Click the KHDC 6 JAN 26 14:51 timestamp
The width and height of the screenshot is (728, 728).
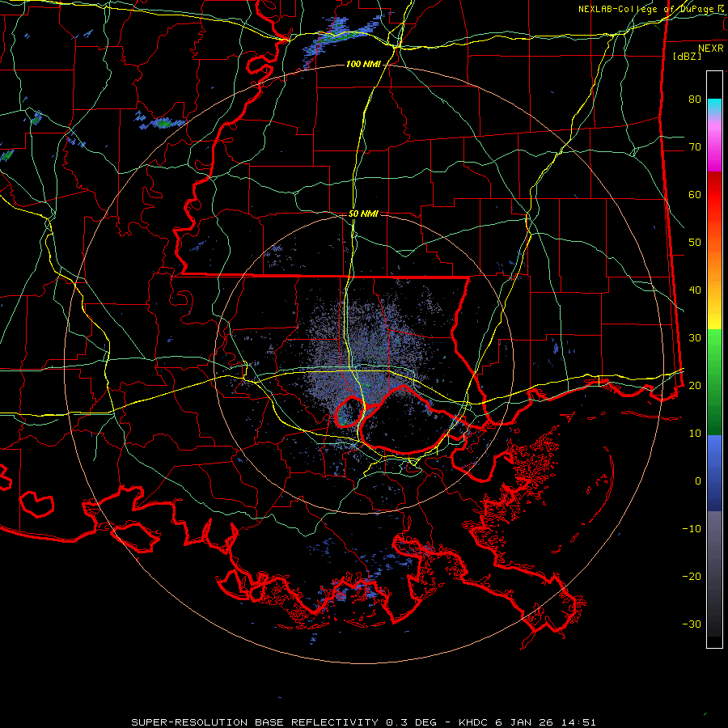527,722
